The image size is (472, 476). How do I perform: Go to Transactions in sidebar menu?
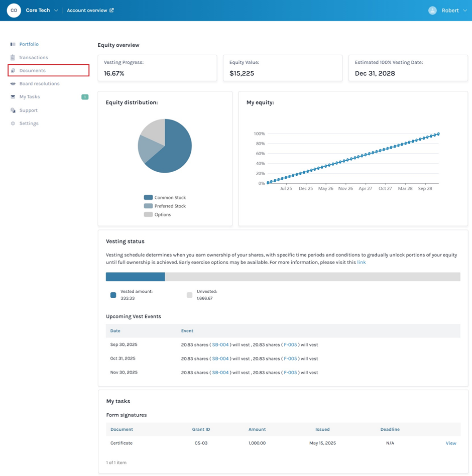pos(34,57)
